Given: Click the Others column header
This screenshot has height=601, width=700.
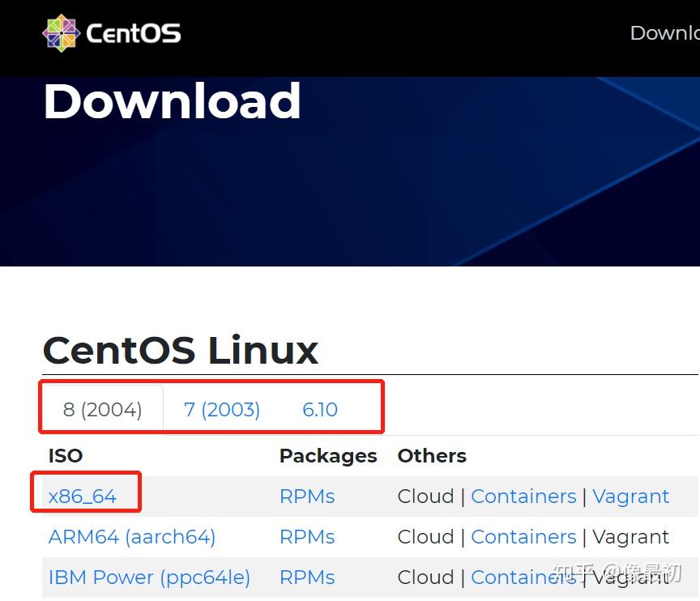Looking at the screenshot, I should tap(432, 455).
